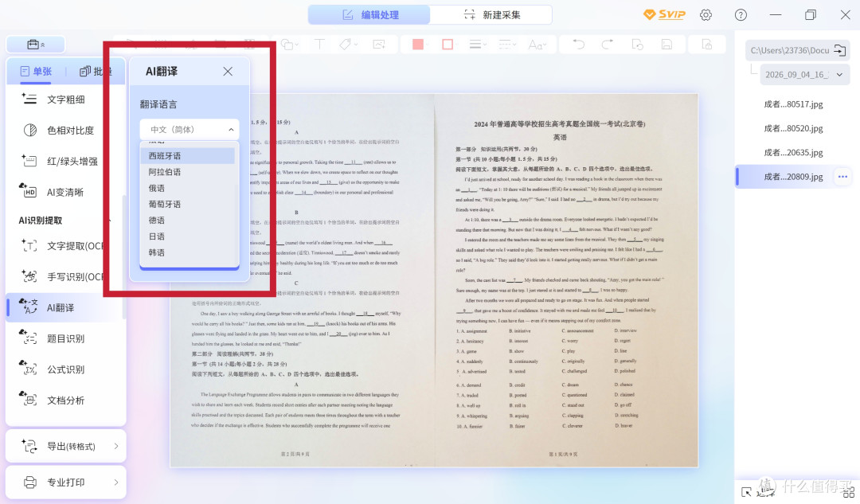The height and width of the screenshot is (504, 860).
Task: Expand 专业打印 menu
Action: pos(66,482)
